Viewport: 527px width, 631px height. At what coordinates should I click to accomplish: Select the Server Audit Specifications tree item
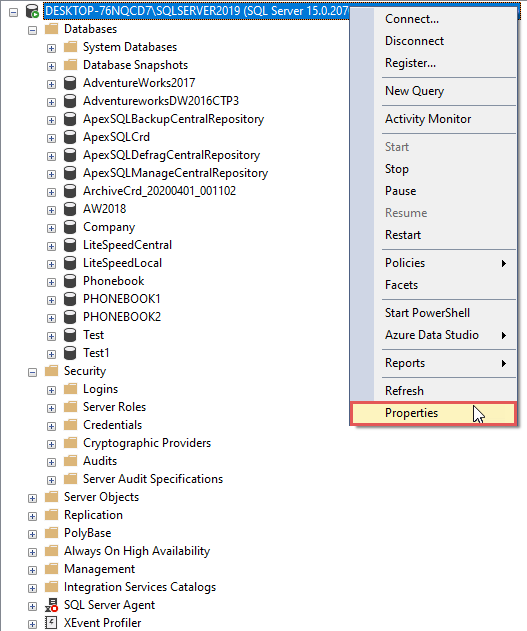tap(153, 479)
